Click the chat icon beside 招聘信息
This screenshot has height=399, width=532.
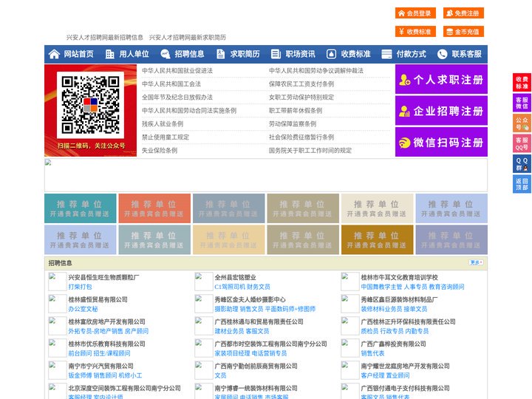(166, 54)
